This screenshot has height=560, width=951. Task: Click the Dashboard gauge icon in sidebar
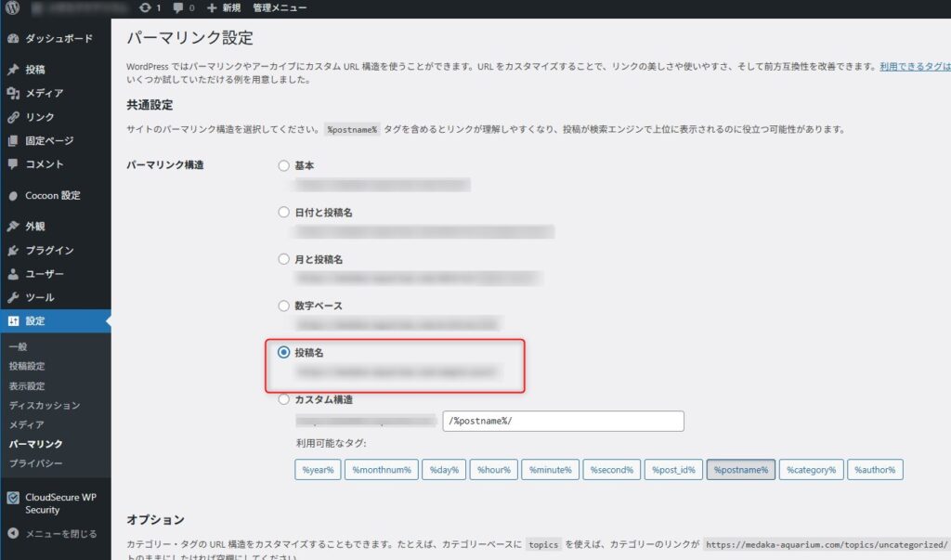(x=13, y=39)
